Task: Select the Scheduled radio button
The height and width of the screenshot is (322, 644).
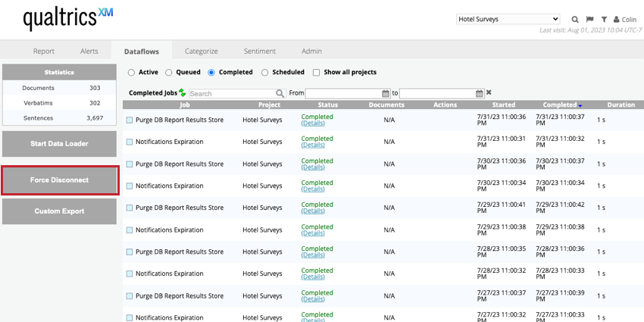Action: [264, 73]
